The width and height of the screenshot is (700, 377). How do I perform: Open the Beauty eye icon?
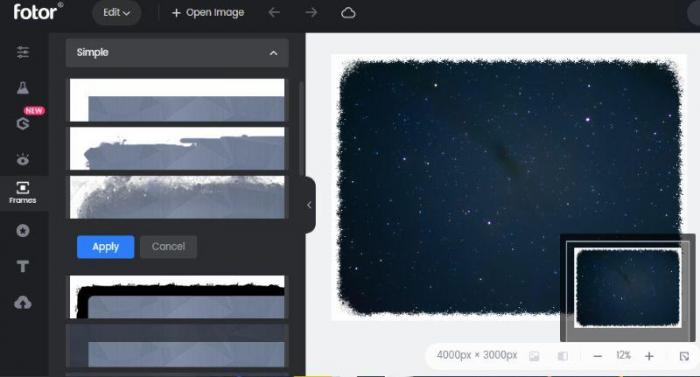click(23, 159)
